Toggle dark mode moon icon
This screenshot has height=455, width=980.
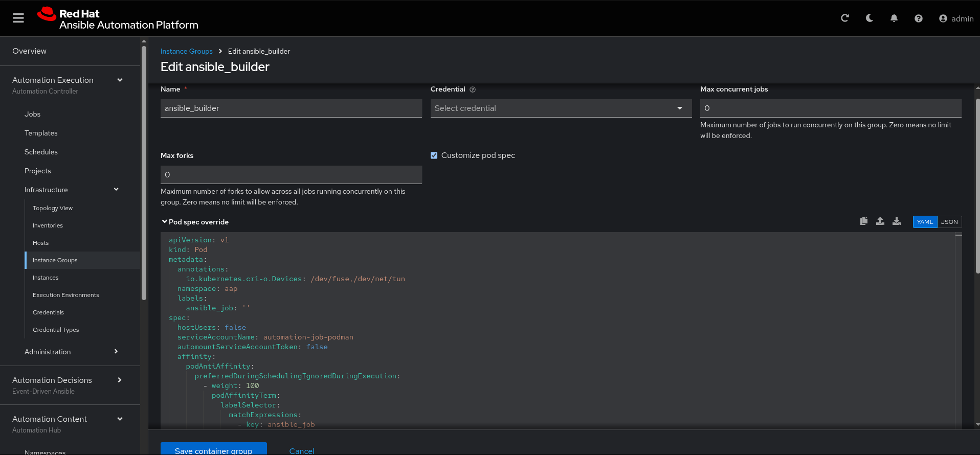(870, 18)
